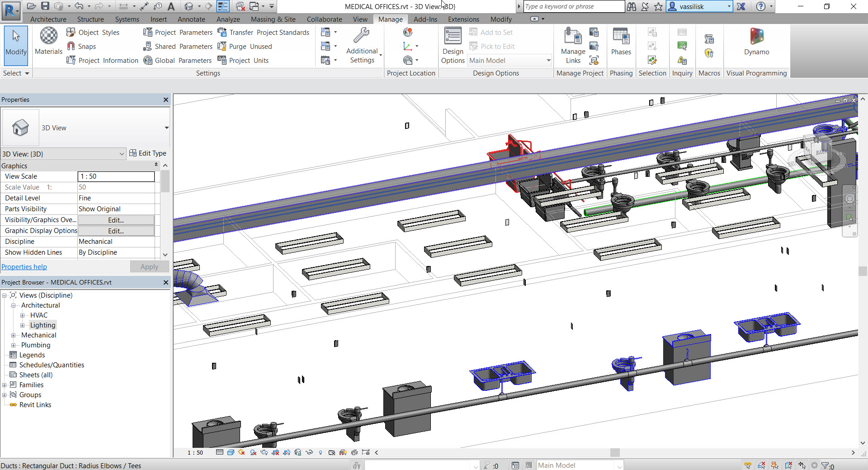
Task: Click the Crop View icon
Action: (275, 452)
